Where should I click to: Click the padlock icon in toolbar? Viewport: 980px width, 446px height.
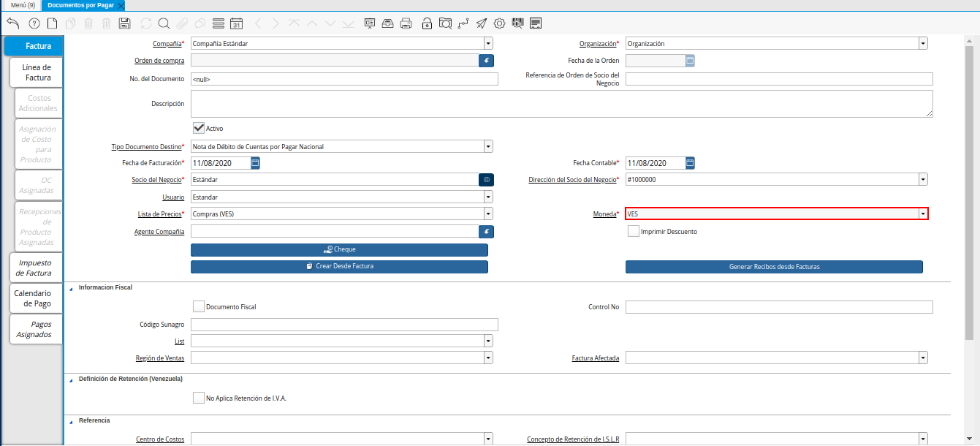(427, 23)
